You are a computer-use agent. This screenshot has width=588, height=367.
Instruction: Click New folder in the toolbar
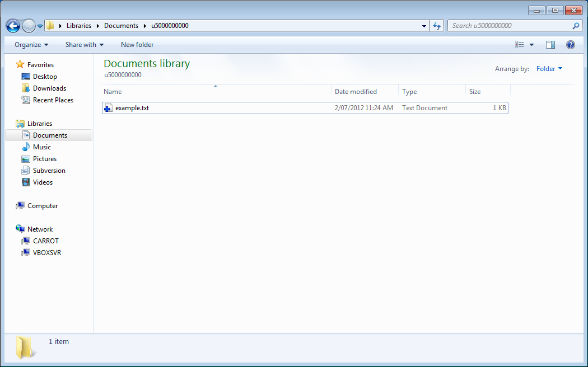pos(137,44)
